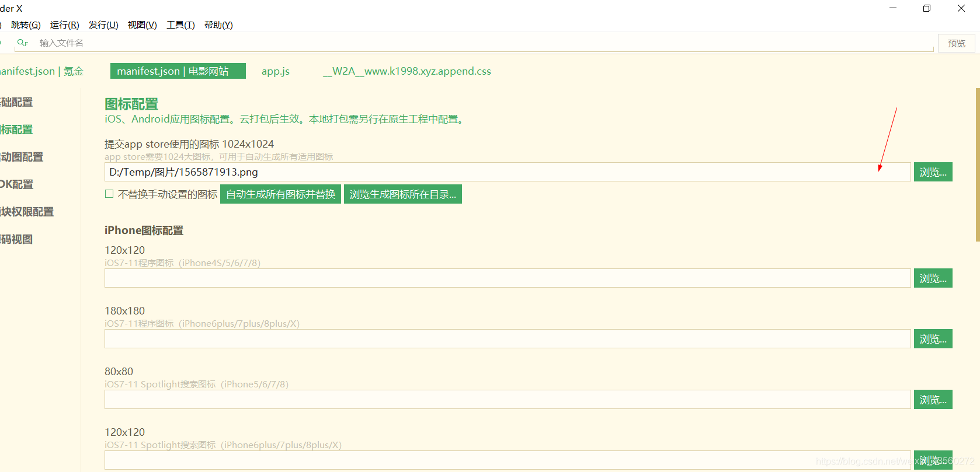This screenshot has height=472, width=980.
Task: Select 图标配置 in the sidebar
Action: 16,130
